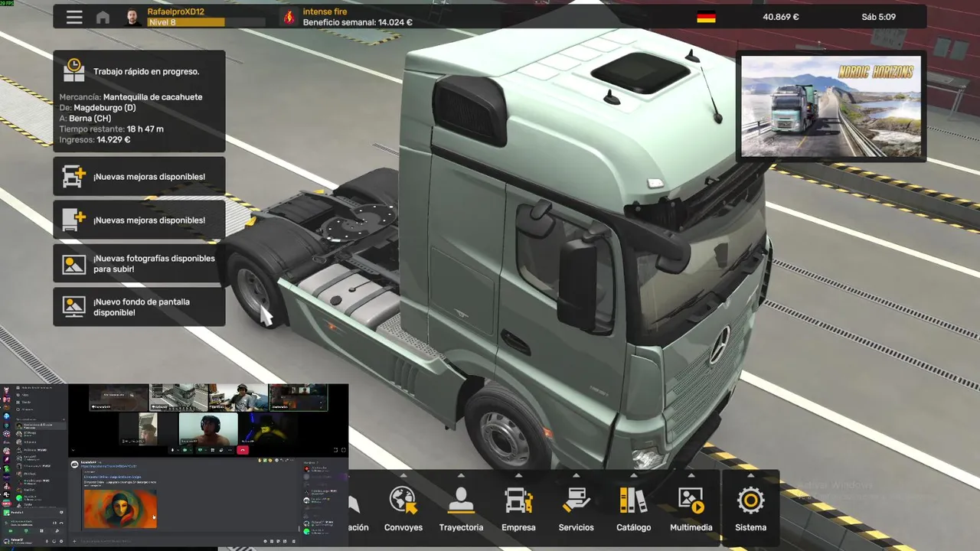Click the Sáb 5:09 game clock
This screenshot has width=980, height=551.
pyautogui.click(x=877, y=17)
